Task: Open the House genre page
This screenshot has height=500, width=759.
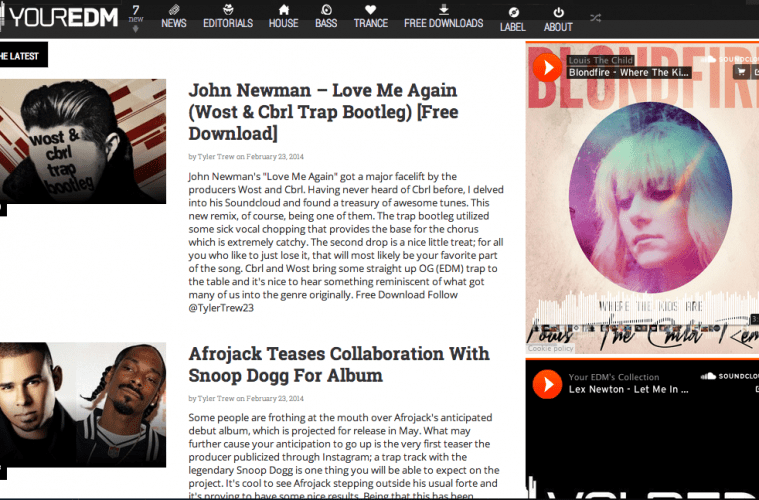Action: 283,17
